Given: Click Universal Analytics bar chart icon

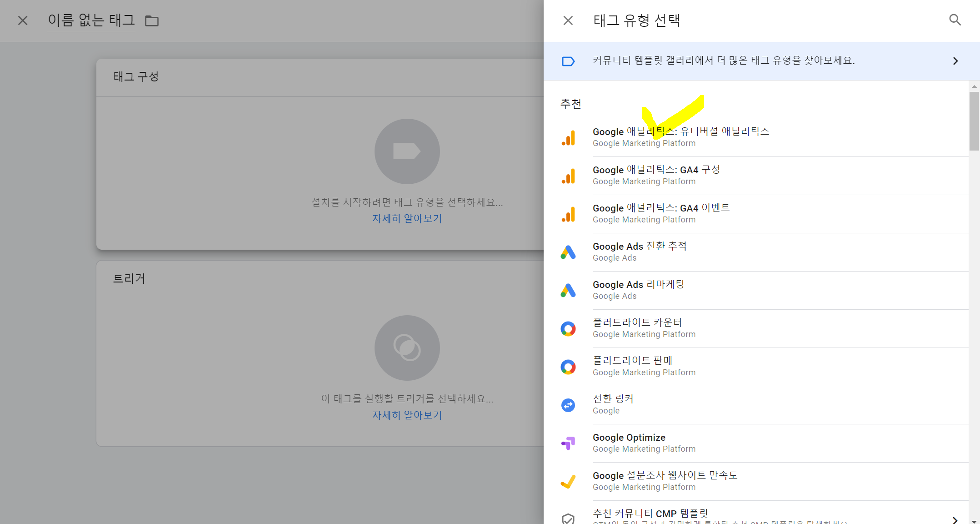Looking at the screenshot, I should [568, 138].
